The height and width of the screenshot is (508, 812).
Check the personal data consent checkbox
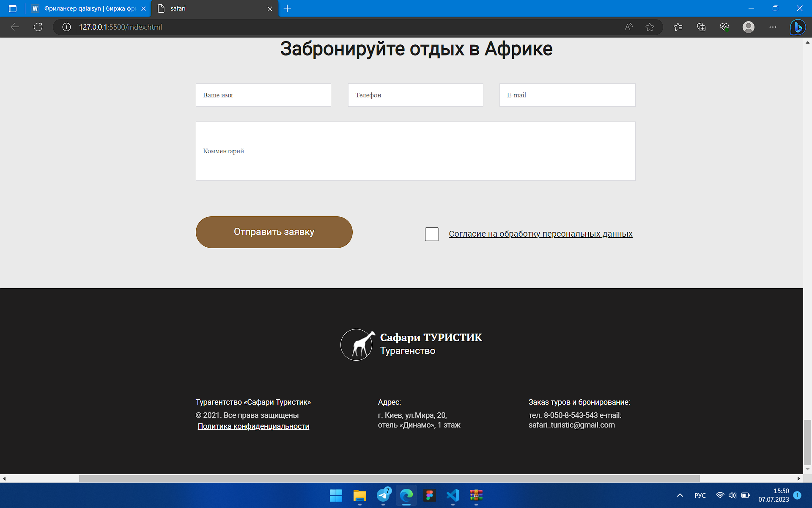pyautogui.click(x=432, y=234)
